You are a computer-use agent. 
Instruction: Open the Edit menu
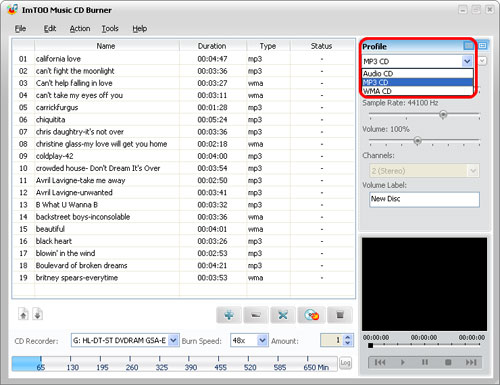pyautogui.click(x=50, y=29)
